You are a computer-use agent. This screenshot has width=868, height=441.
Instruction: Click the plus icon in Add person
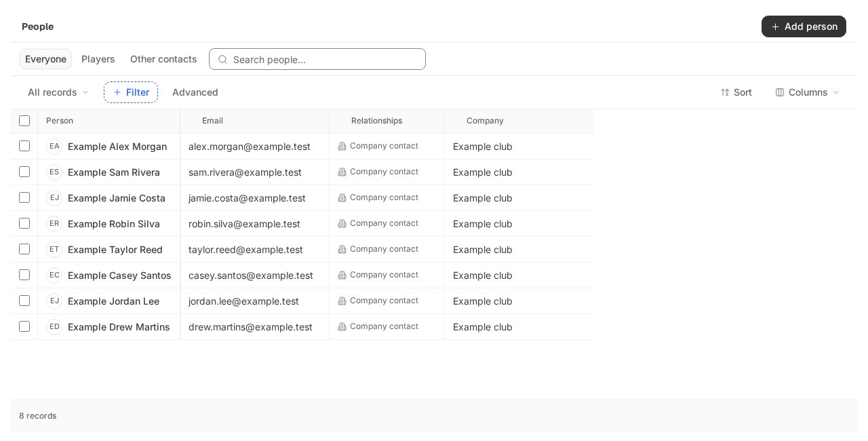coord(775,26)
